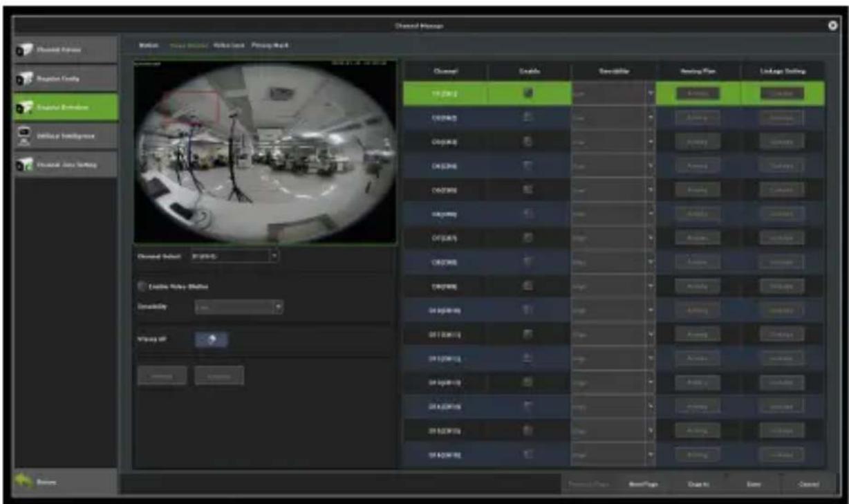Image resolution: width=849 pixels, height=504 pixels.
Task: Toggle Enable checkbox in the second channel row
Action: [x=528, y=118]
